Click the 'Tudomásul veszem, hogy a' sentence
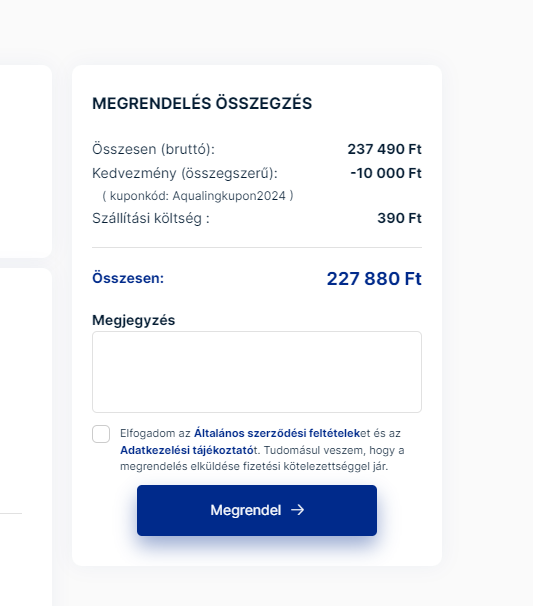This screenshot has height=606, width=533. point(334,450)
